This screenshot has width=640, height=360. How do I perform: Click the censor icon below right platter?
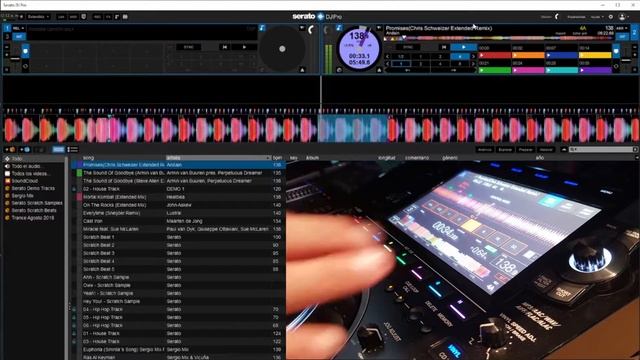[x=339, y=70]
